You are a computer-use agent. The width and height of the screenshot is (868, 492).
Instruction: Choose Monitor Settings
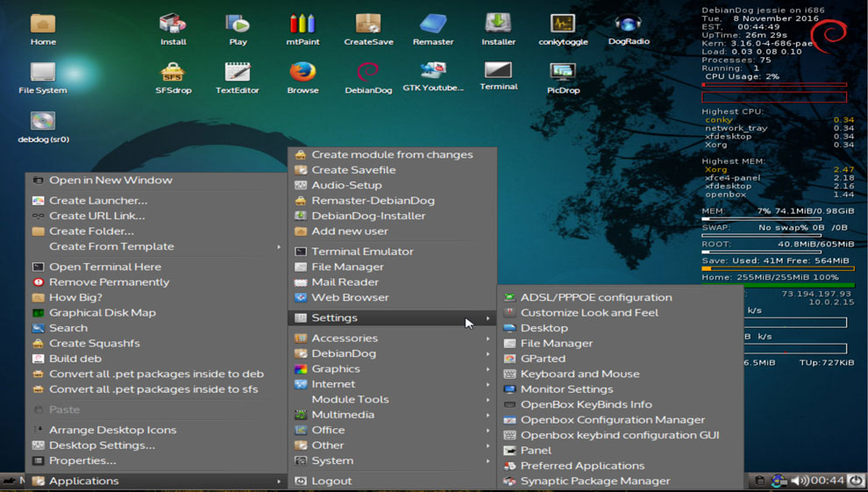620,389
